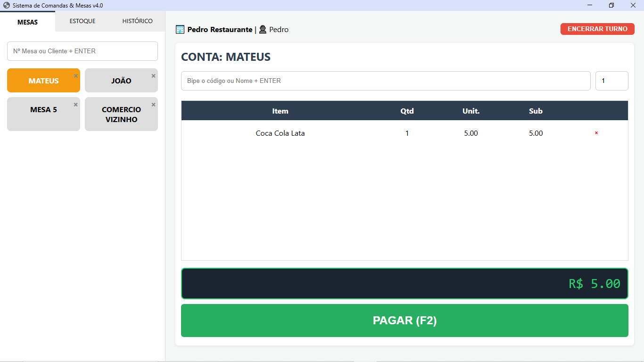Click the 5.00 subtotal cell
The image size is (644, 362).
(536, 133)
